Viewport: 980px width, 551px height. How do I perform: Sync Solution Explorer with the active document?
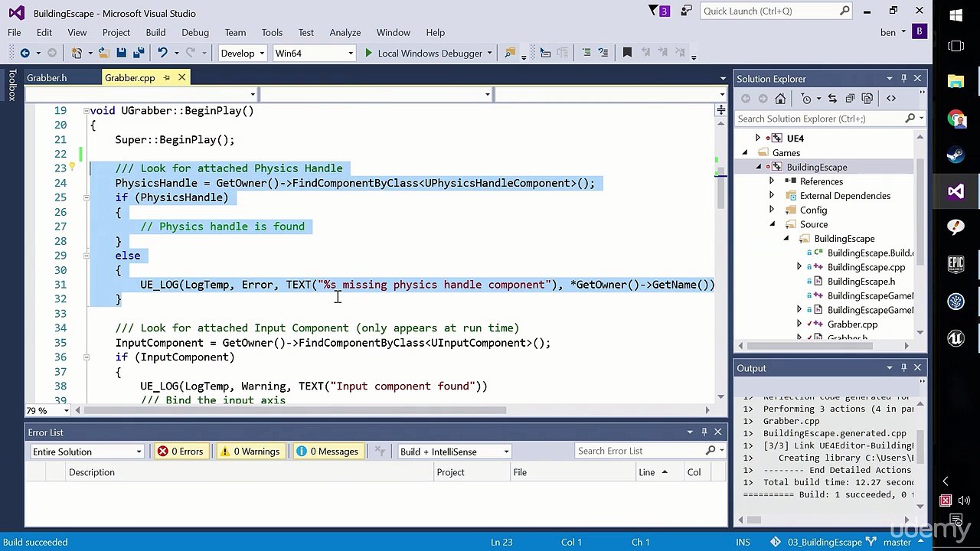(x=832, y=99)
